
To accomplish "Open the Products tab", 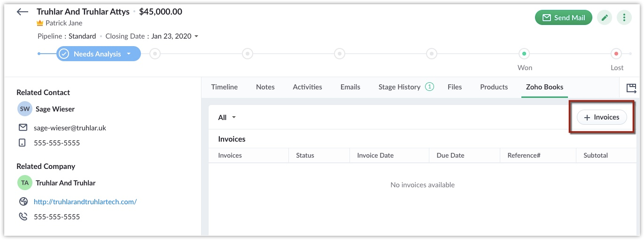I will [x=494, y=87].
